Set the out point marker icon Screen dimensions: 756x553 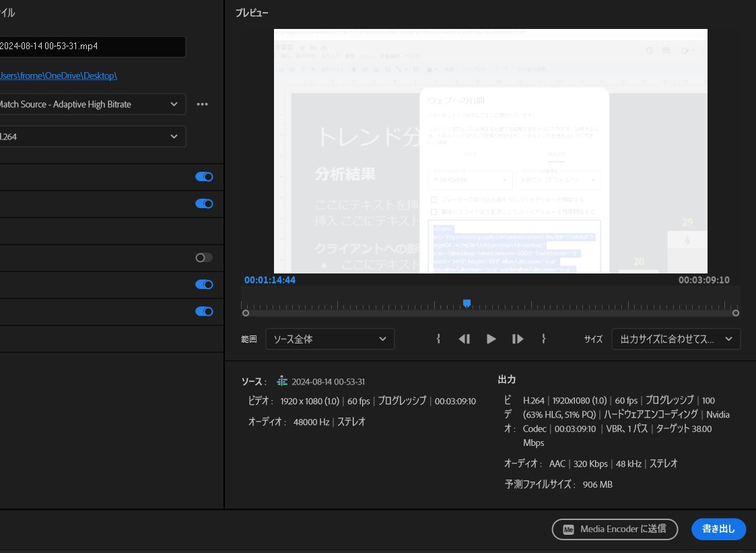pyautogui.click(x=544, y=339)
